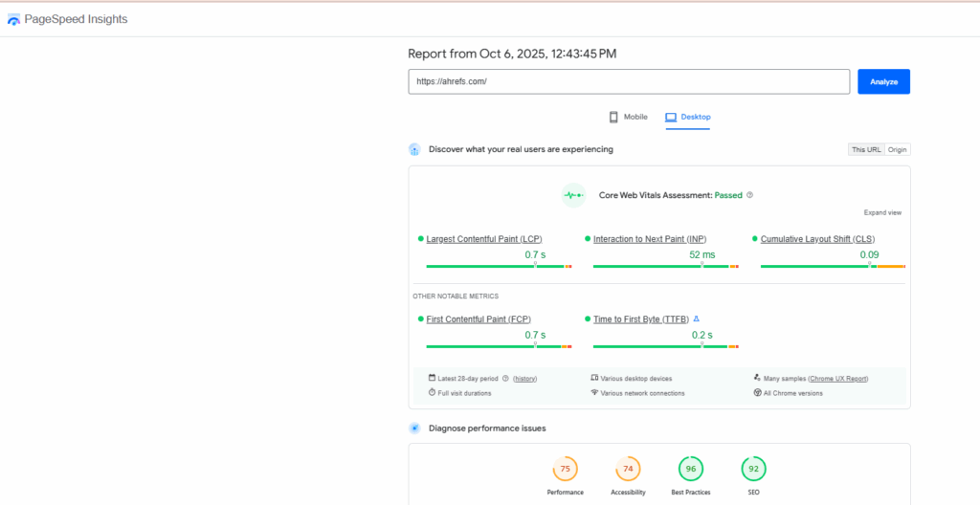Viewport: 980px width, 505px height.
Task: Click the Report from Oct 6, 2025 timestamp
Action: (x=512, y=54)
